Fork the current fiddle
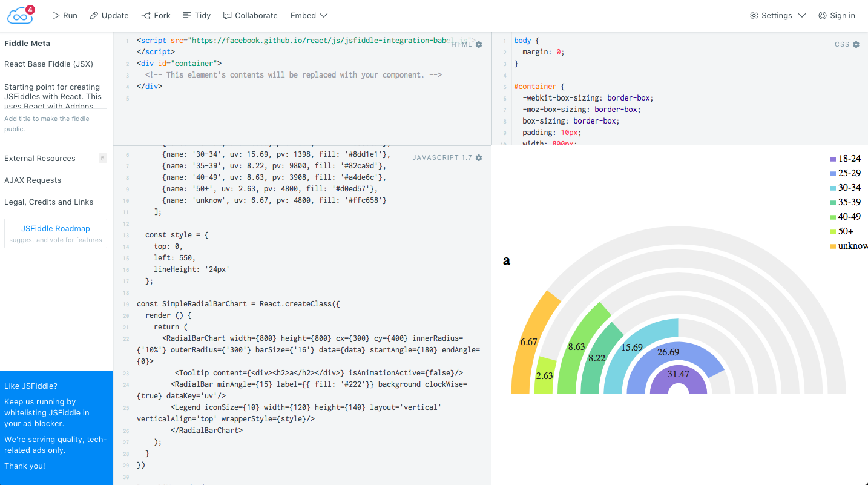The width and height of the screenshot is (868, 485). click(156, 15)
